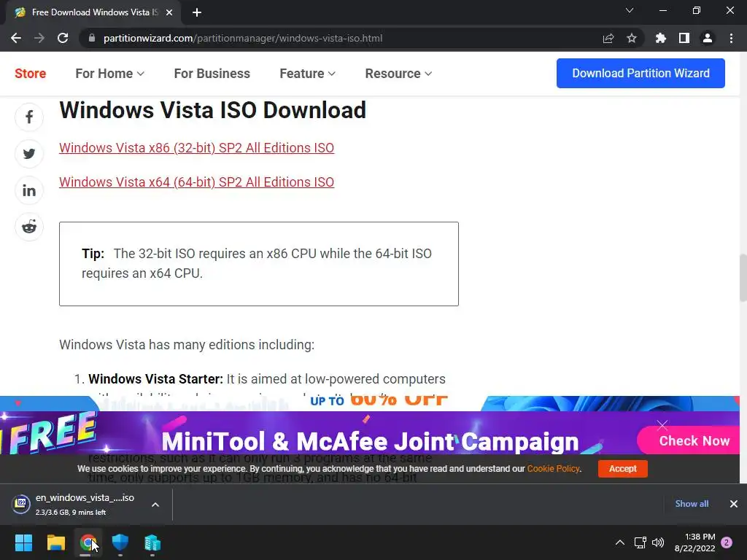Click the address bar URL

(243, 38)
